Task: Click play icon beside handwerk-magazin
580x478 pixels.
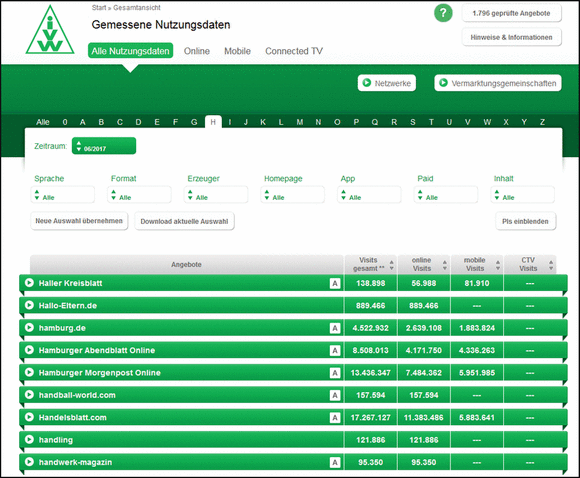Action: pyautogui.click(x=29, y=462)
